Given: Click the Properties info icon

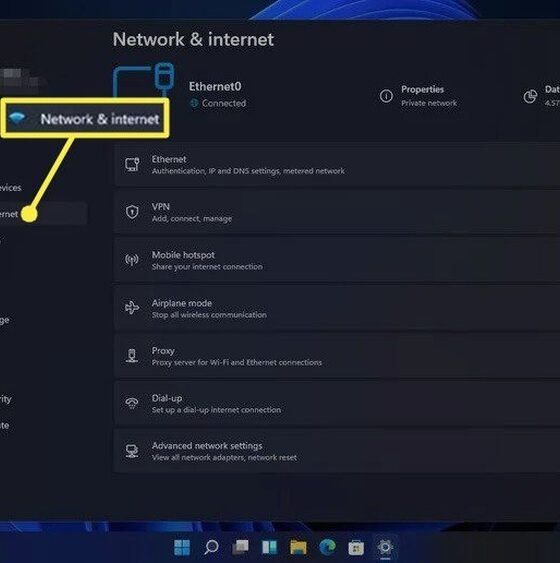Looking at the screenshot, I should point(386,96).
